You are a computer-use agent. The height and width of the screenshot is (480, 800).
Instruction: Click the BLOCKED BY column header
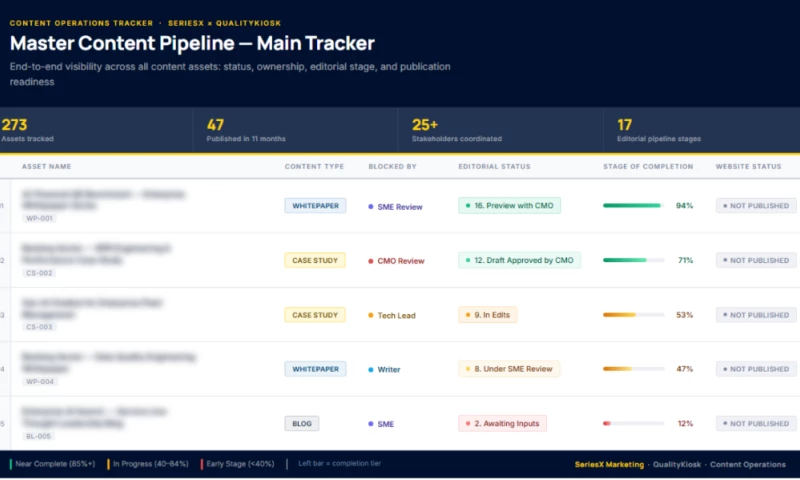pyautogui.click(x=392, y=166)
